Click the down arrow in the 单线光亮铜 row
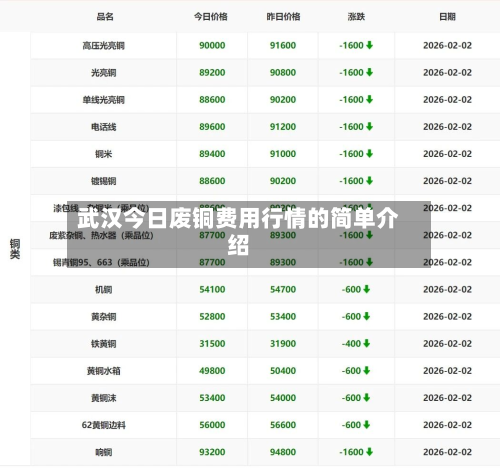Viewport: 500px width, 469px height. tap(369, 99)
